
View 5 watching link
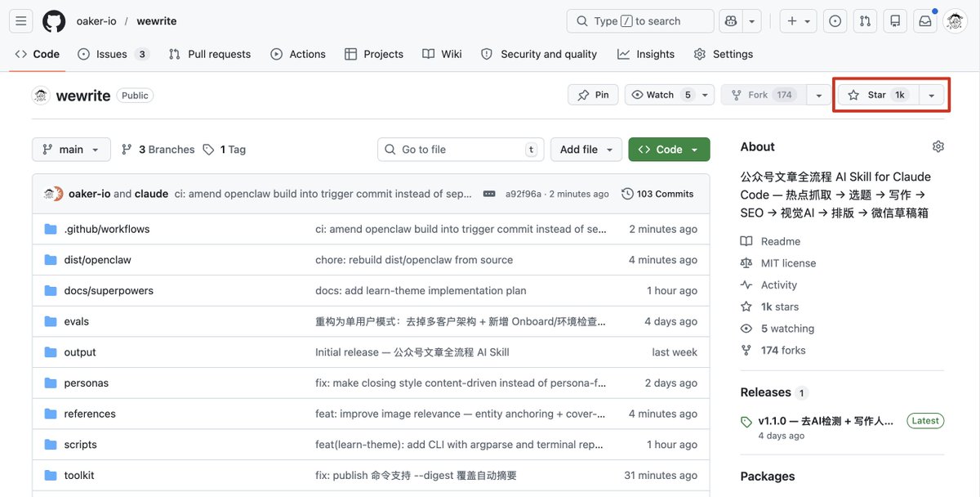point(777,329)
